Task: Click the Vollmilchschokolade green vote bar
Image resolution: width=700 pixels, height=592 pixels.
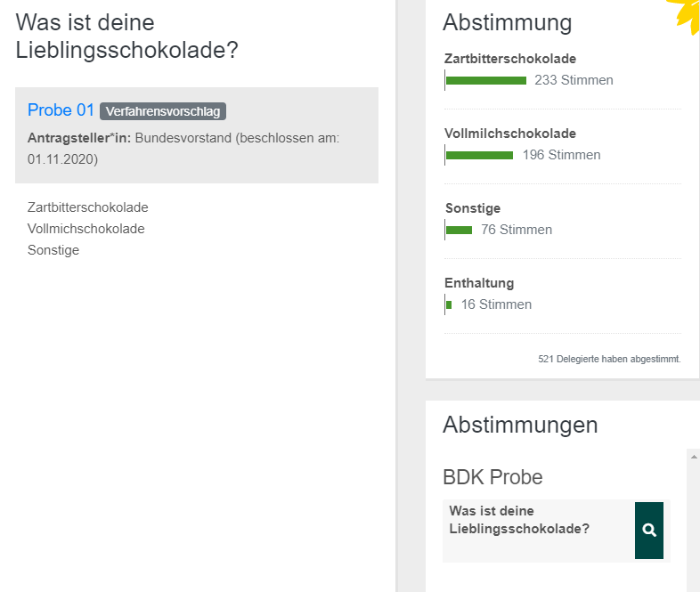Action: [x=479, y=155]
